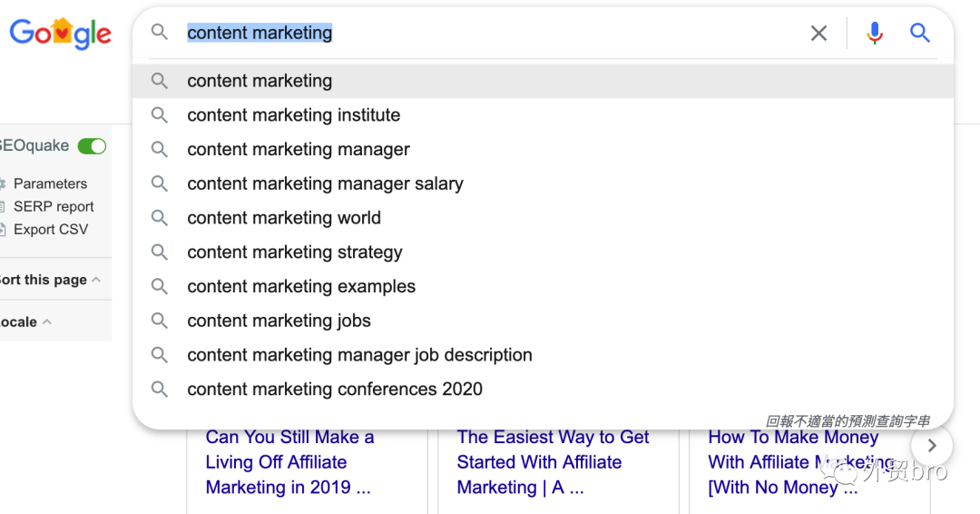Click the search icon beside 'content marketing world'
Viewport: 980px width, 514px height.
160,218
